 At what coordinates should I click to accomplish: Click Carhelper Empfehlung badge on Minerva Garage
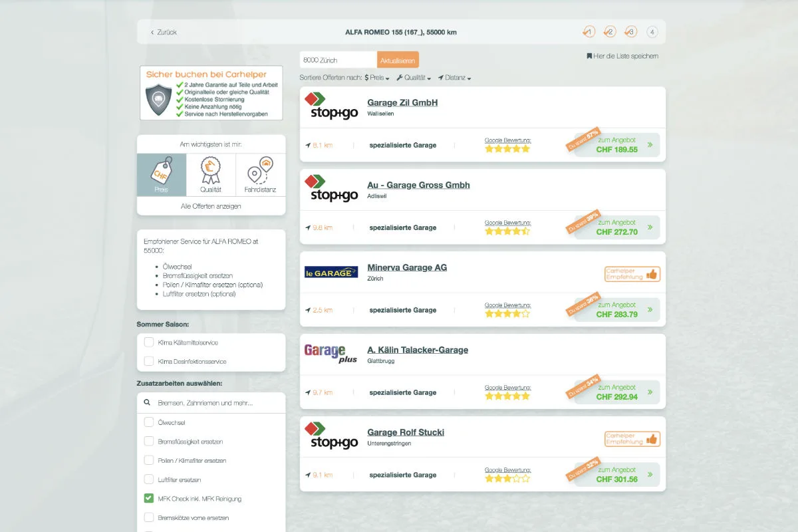pyautogui.click(x=632, y=274)
